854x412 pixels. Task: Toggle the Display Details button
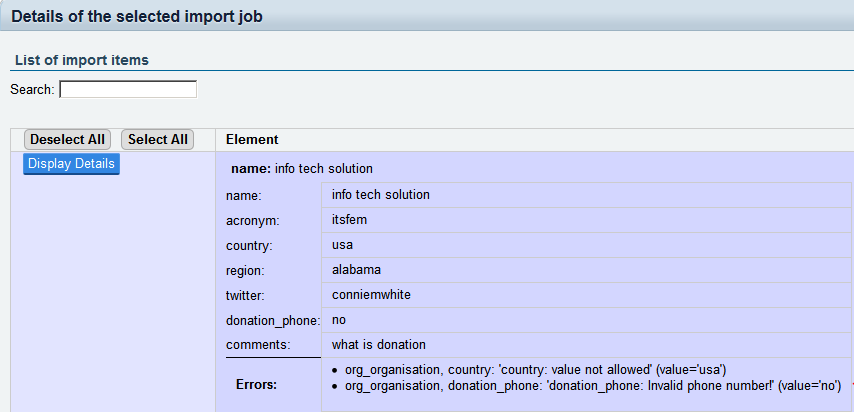(x=71, y=164)
